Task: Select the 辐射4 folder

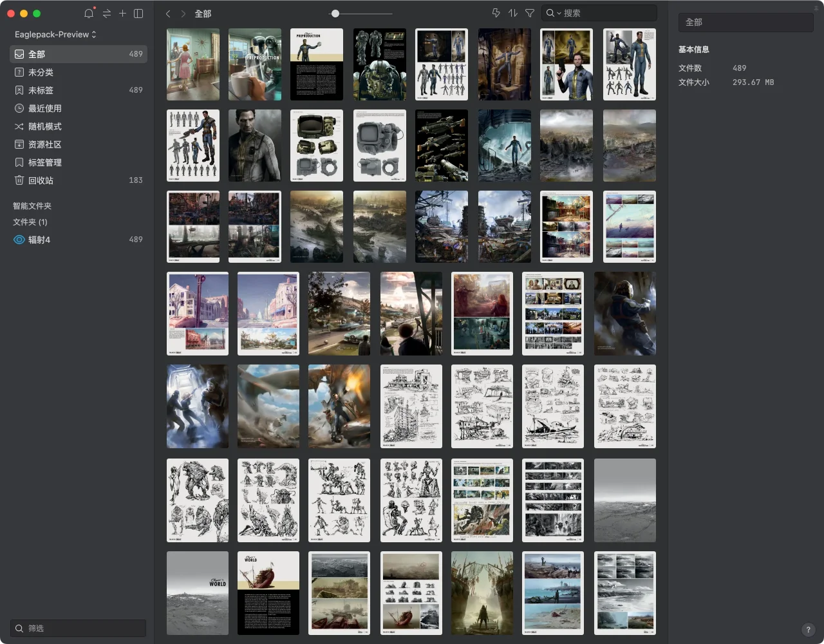Action: click(79, 240)
